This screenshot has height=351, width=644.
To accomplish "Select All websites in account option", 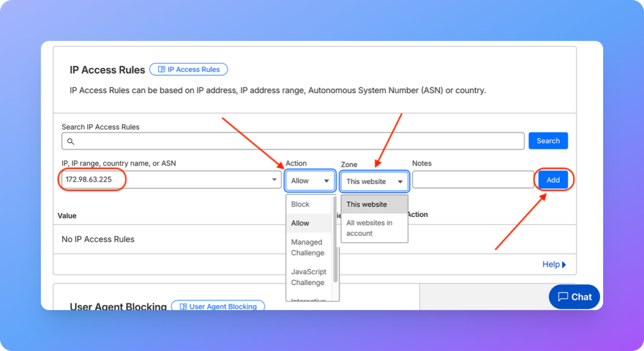I will [x=369, y=228].
